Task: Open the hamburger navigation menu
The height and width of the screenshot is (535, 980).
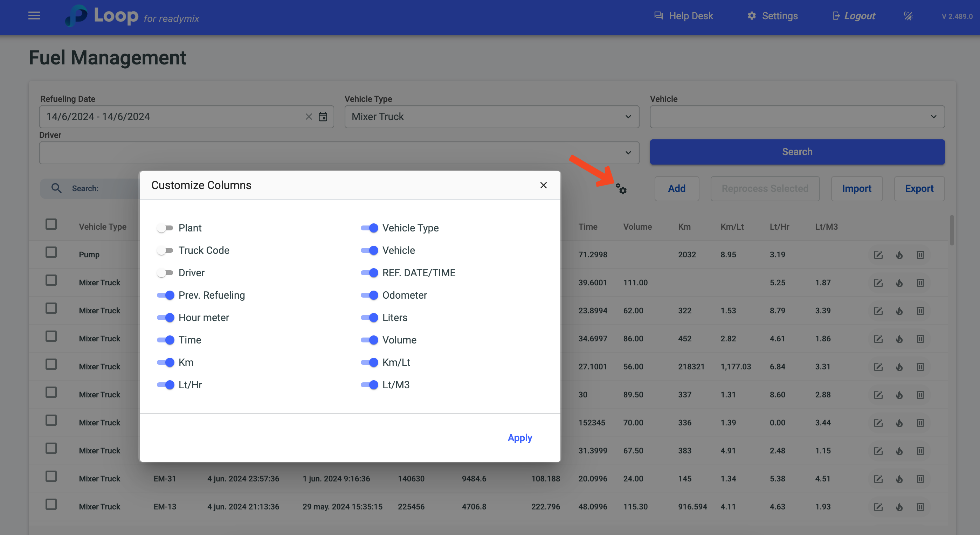Action: (x=34, y=16)
